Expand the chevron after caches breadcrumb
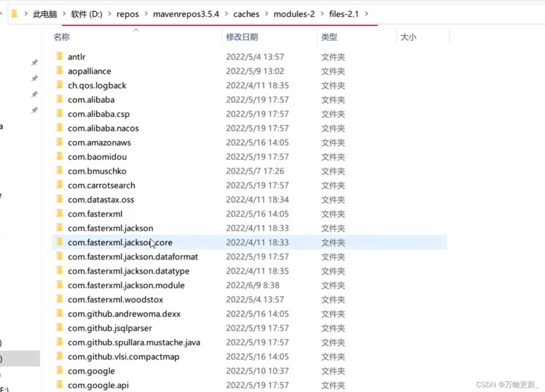This screenshot has width=545, height=392. point(267,14)
